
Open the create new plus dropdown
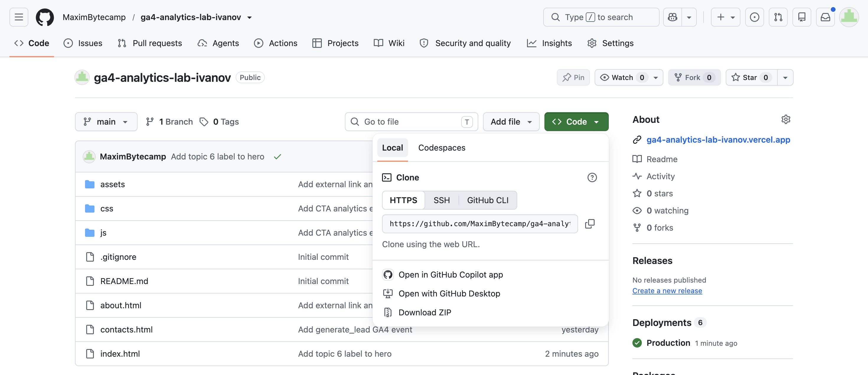pos(725,17)
